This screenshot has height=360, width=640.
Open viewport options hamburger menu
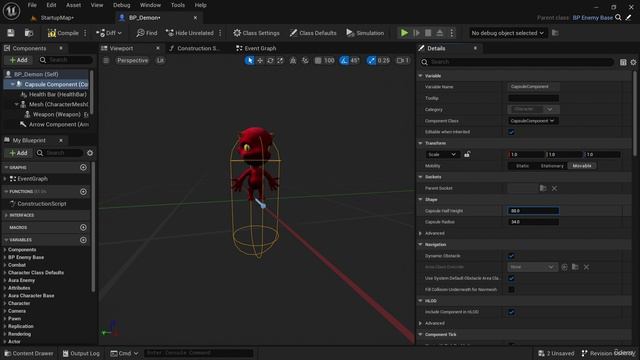(106, 60)
